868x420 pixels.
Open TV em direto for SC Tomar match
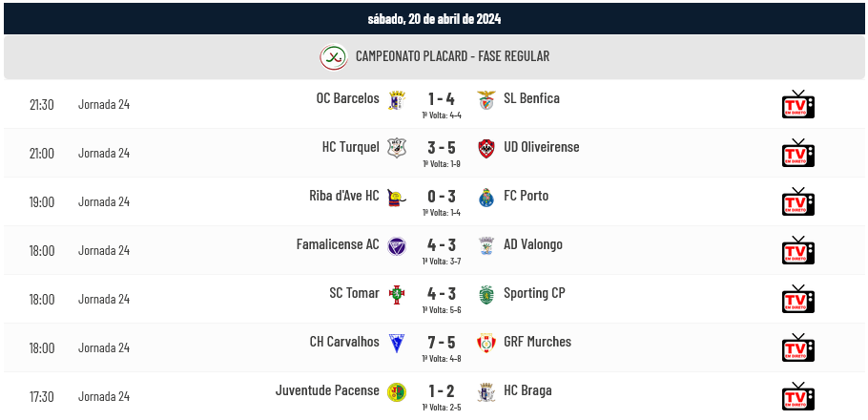(x=797, y=299)
